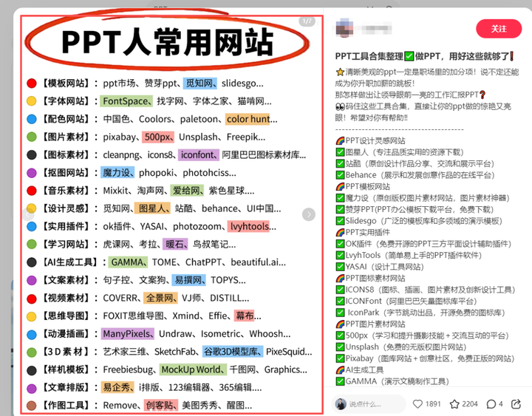This screenshot has height=416, width=532.
Task: Click highlighted text 暖石
Action: [x=175, y=245]
